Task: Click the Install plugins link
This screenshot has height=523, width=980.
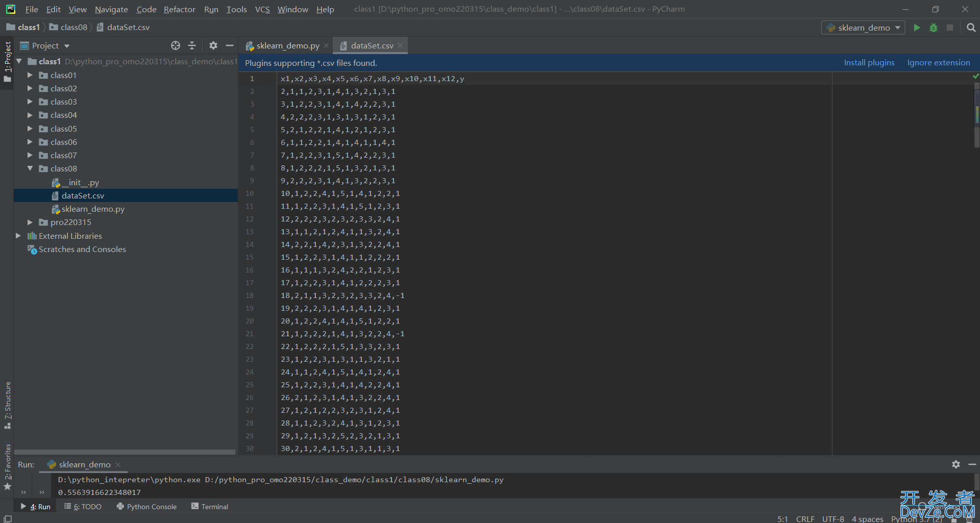Action: point(869,63)
